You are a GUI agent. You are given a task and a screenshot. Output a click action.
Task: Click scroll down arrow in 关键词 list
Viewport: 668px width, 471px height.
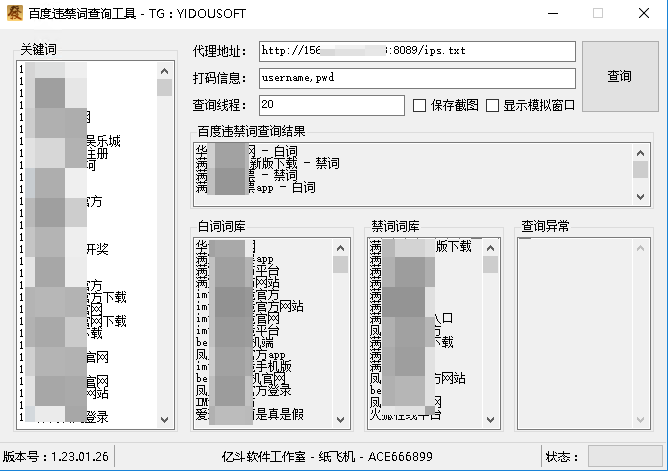point(164,419)
